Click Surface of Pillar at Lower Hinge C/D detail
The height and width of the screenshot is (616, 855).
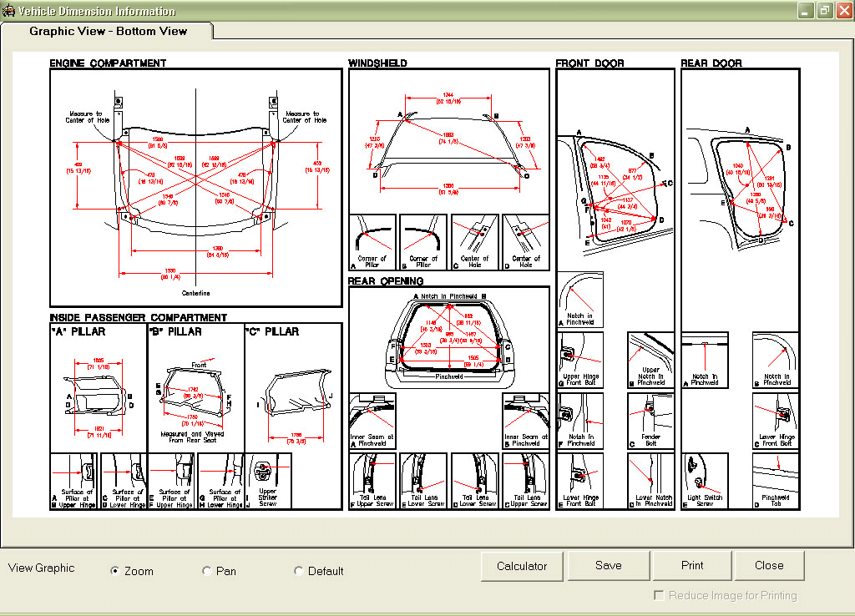pos(124,481)
